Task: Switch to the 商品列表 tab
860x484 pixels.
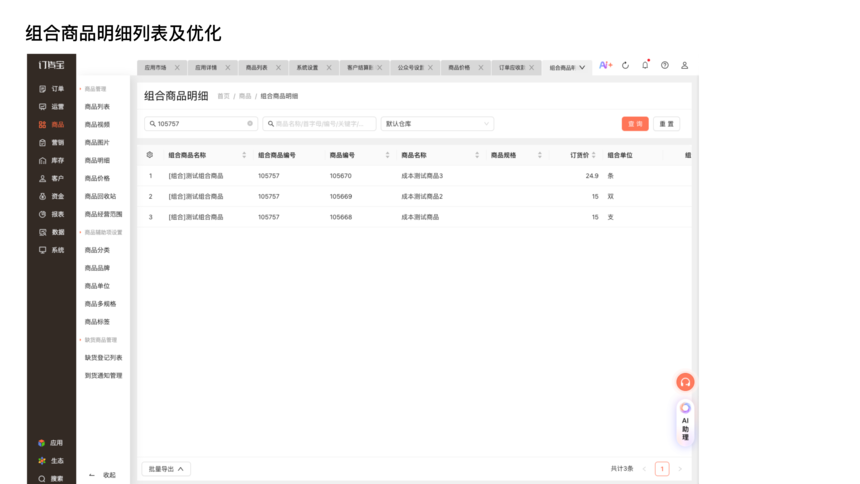Action: 256,68
